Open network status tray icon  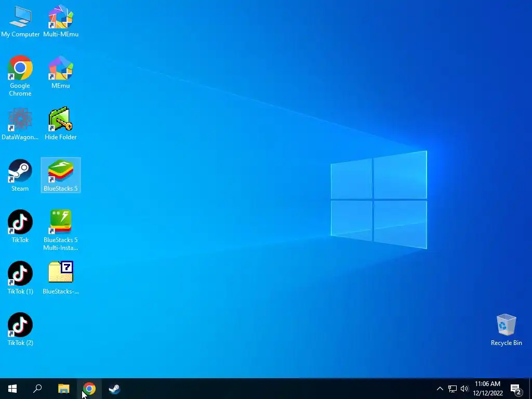coord(453,389)
